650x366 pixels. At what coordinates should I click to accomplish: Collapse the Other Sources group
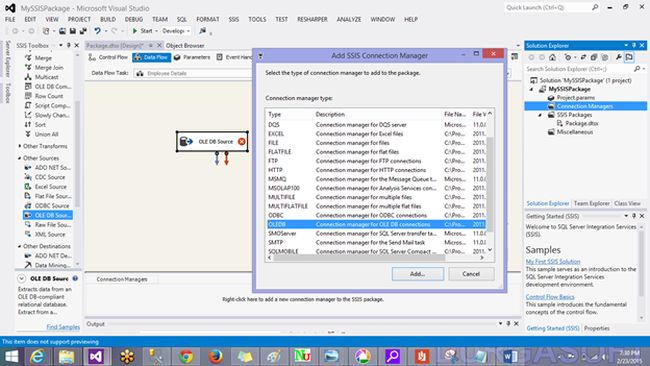coord(19,158)
